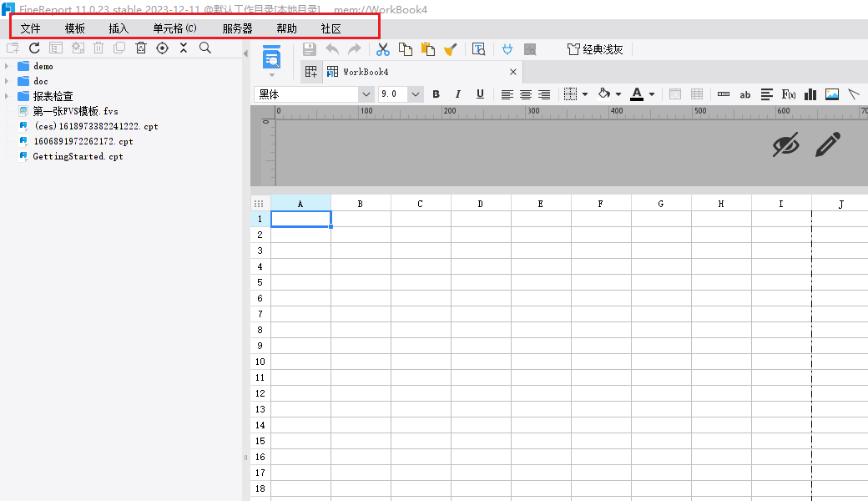Collapse the left file panel arrow
Viewport: 868px width, 501px height.
pyautogui.click(x=245, y=53)
